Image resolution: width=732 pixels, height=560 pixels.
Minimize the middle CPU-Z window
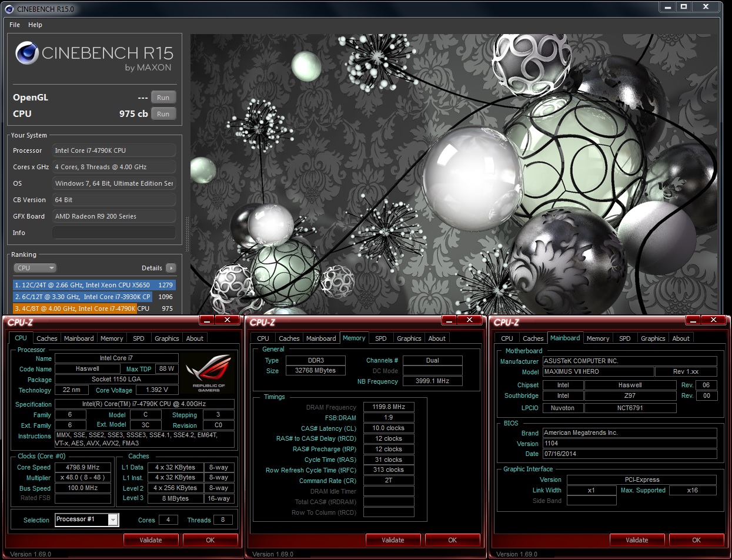coord(449,320)
